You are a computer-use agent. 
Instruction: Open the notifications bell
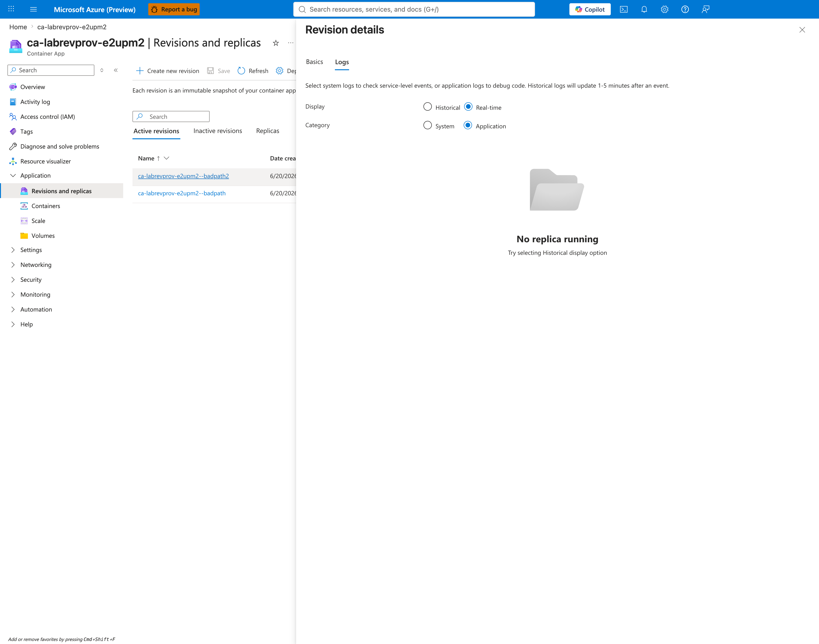click(x=644, y=10)
